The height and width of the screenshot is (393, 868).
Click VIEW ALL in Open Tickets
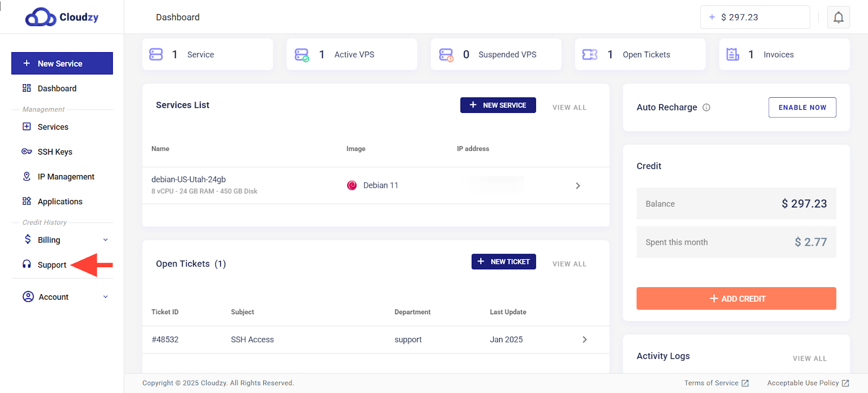(569, 264)
